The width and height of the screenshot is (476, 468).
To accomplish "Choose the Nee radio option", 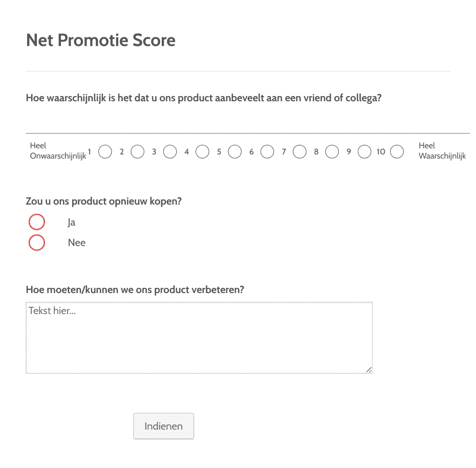I will pyautogui.click(x=37, y=242).
